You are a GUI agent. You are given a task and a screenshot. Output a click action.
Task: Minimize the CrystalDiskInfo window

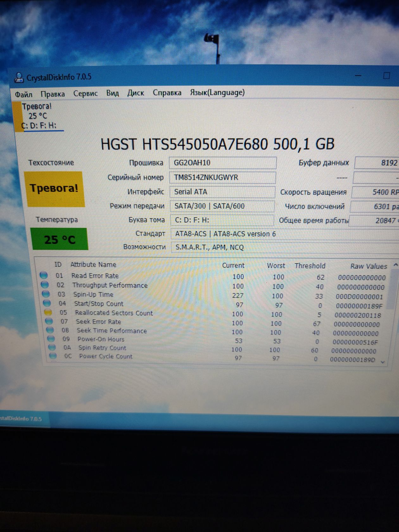(x=358, y=76)
